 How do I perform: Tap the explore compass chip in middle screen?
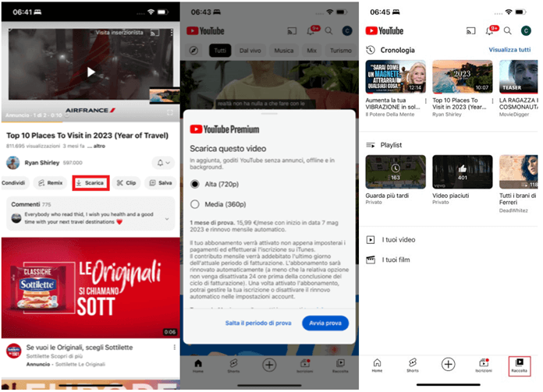(194, 51)
